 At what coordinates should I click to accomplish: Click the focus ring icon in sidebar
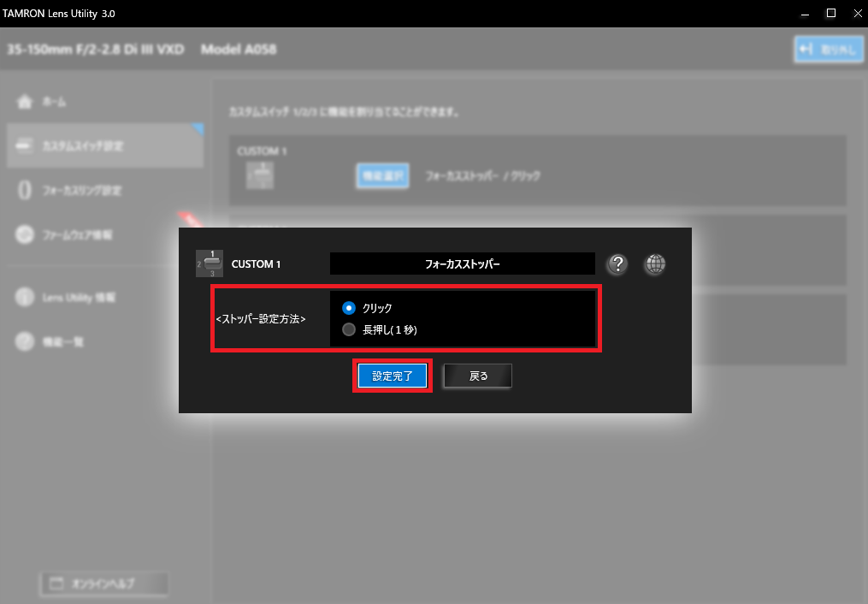click(24, 191)
